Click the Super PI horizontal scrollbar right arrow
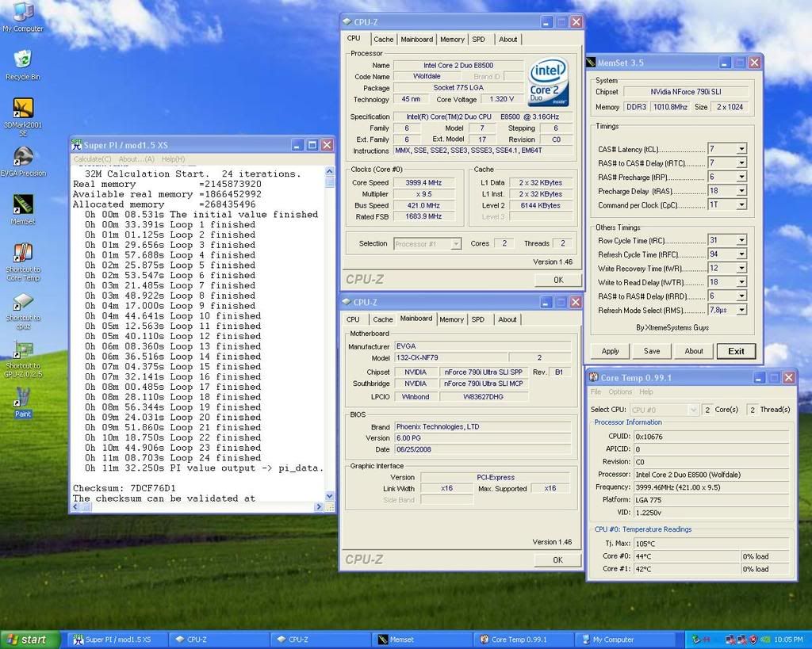This screenshot has width=812, height=649. click(320, 506)
